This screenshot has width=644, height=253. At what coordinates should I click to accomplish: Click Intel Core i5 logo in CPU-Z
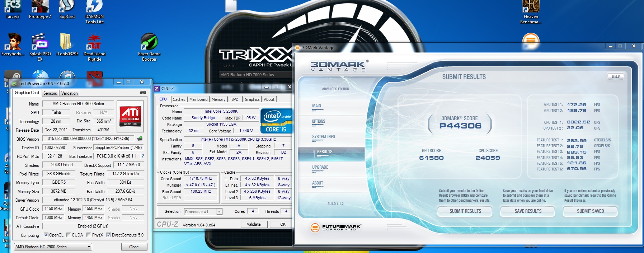point(276,121)
